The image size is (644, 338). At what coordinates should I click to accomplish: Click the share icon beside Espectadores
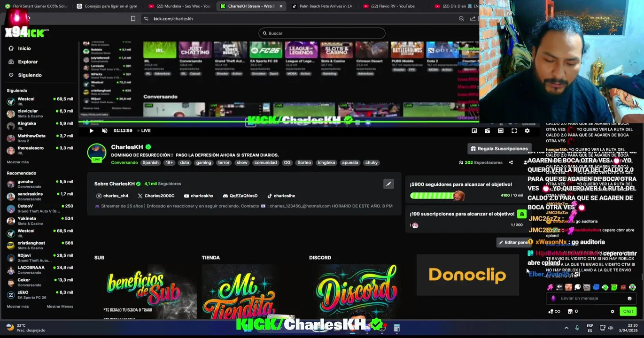[x=511, y=162]
